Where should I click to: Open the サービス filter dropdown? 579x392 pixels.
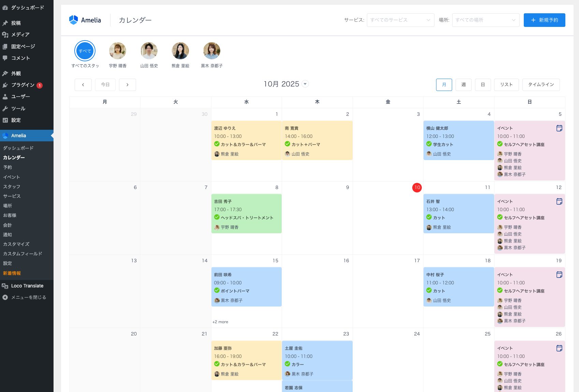click(400, 20)
